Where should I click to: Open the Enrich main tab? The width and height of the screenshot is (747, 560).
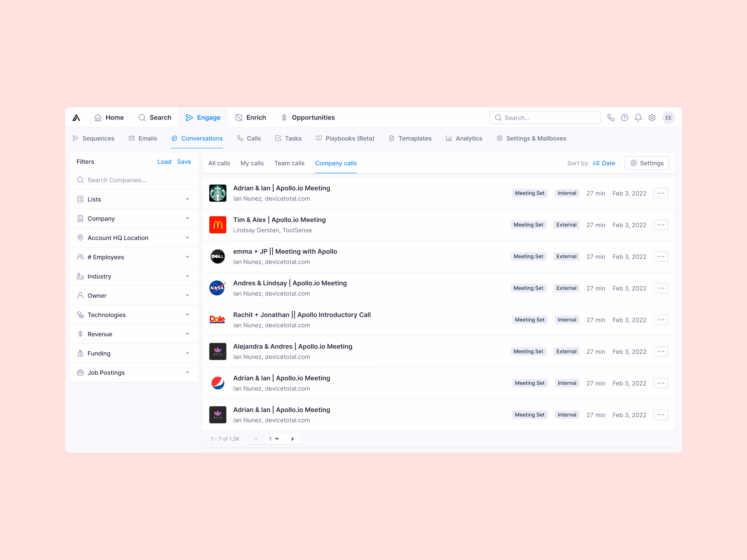point(250,117)
